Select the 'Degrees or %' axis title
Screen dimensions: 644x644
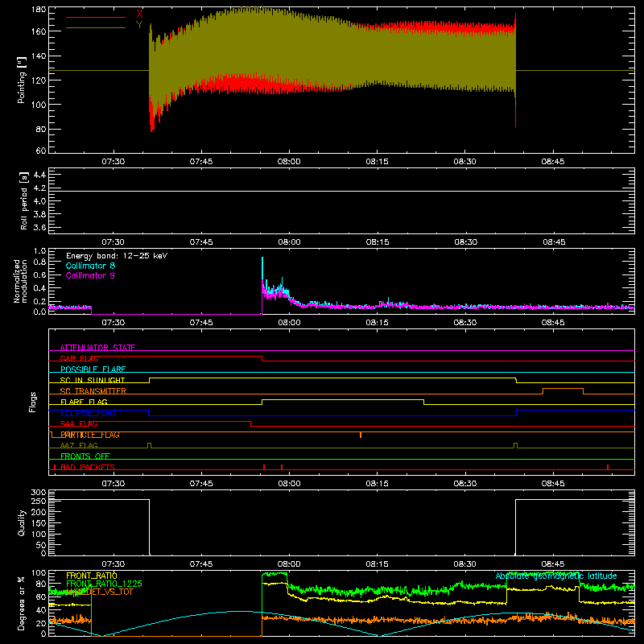[x=22, y=603]
